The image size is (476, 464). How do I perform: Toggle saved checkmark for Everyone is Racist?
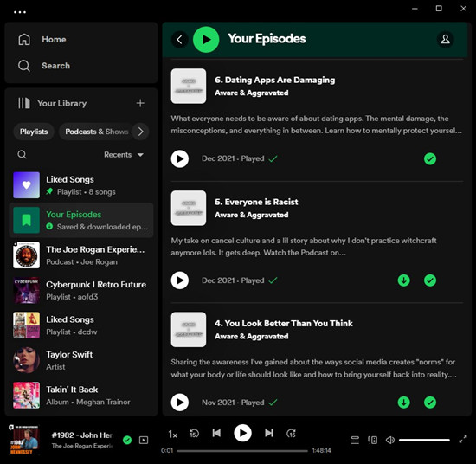(430, 280)
